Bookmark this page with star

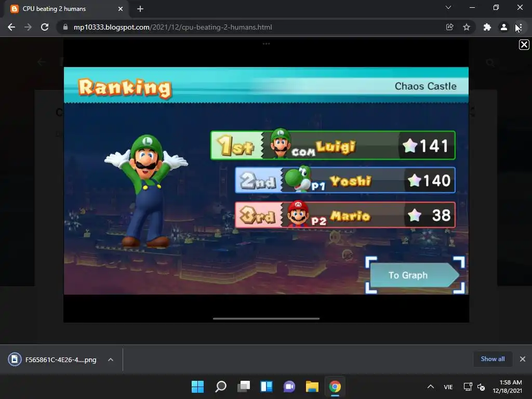467,27
